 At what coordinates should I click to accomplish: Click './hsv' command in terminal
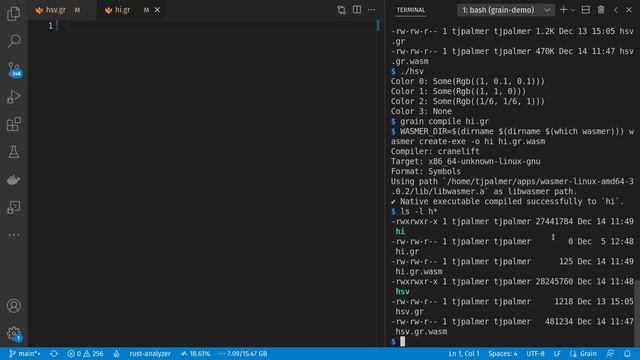pyautogui.click(x=412, y=71)
